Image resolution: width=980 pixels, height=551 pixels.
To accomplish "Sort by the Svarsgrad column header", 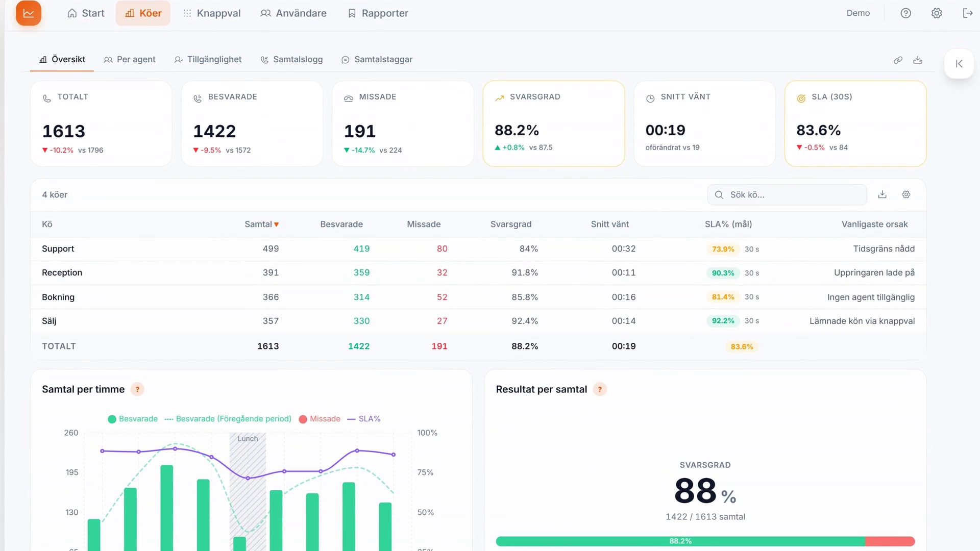I will click(510, 224).
